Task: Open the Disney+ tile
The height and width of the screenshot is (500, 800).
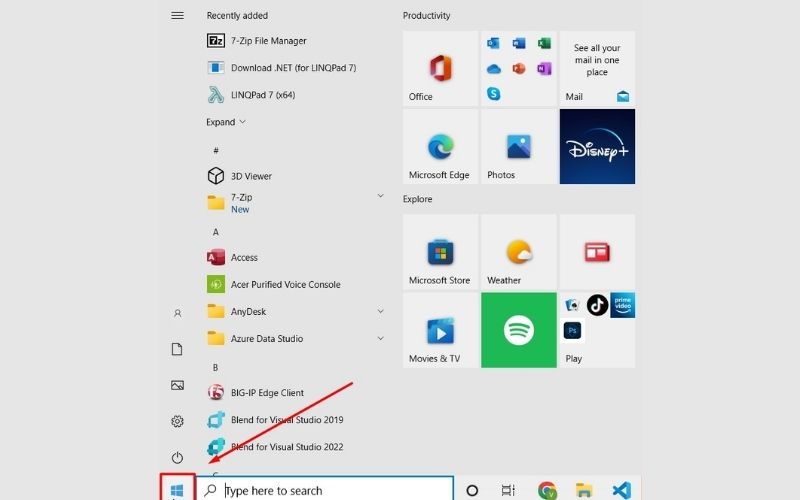Action: coord(597,146)
